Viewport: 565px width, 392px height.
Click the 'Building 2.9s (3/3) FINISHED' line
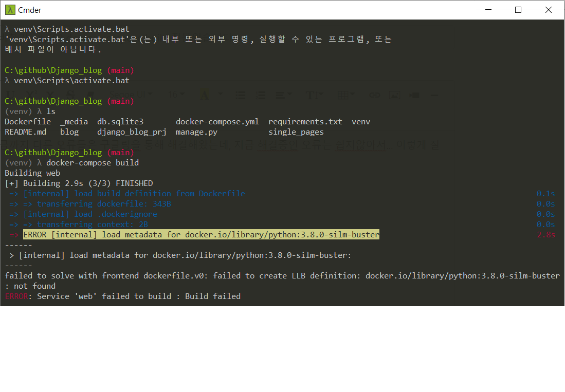pyautogui.click(x=79, y=183)
